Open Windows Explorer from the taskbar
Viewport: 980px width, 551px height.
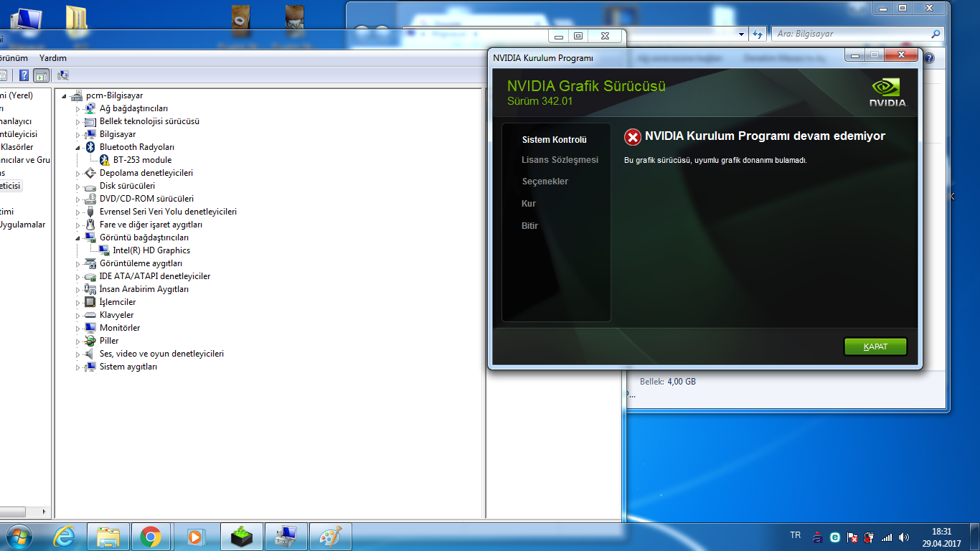tap(108, 537)
